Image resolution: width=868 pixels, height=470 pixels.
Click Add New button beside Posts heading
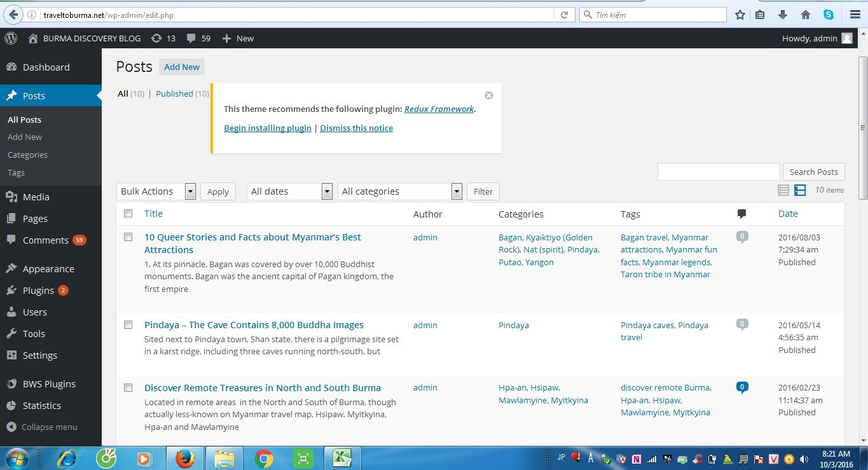[x=182, y=67]
